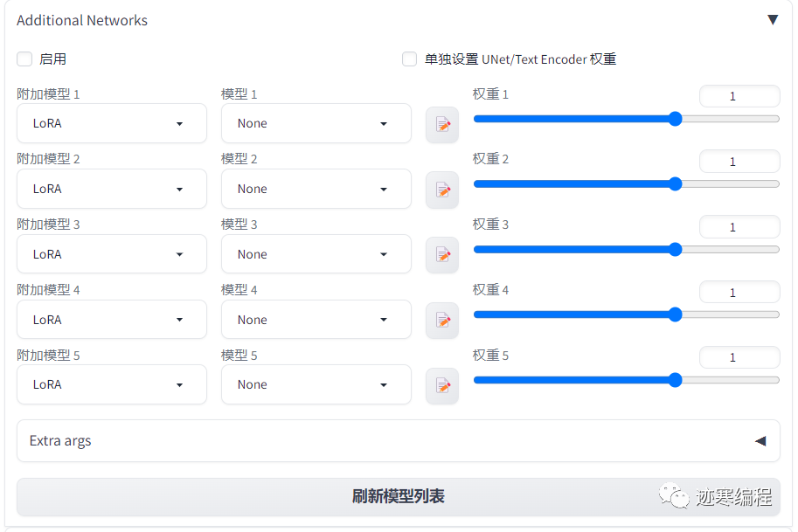
Task: Click the 权重 1 slider handle
Action: pyautogui.click(x=675, y=119)
